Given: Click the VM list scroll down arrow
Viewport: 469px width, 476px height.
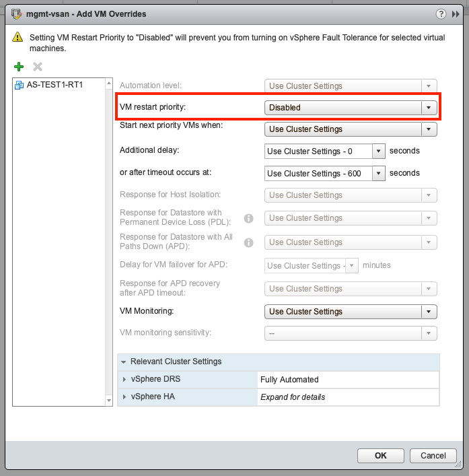Looking at the screenshot, I should tap(109, 401).
